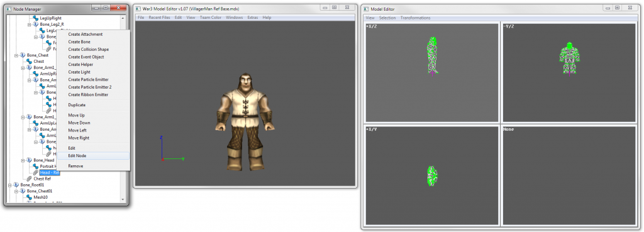Click the paperclip icon beside Head - Ref
Viewport: 644px width, 232px height.
35,172
